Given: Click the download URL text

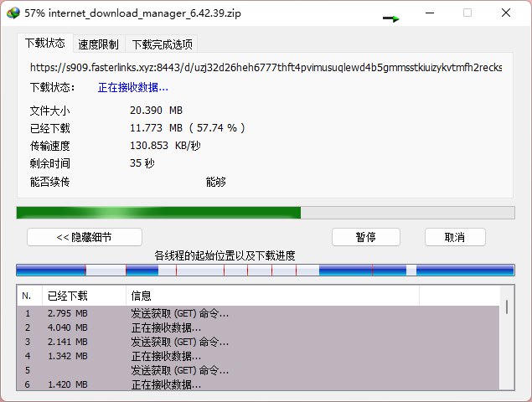Looking at the screenshot, I should (x=266, y=68).
